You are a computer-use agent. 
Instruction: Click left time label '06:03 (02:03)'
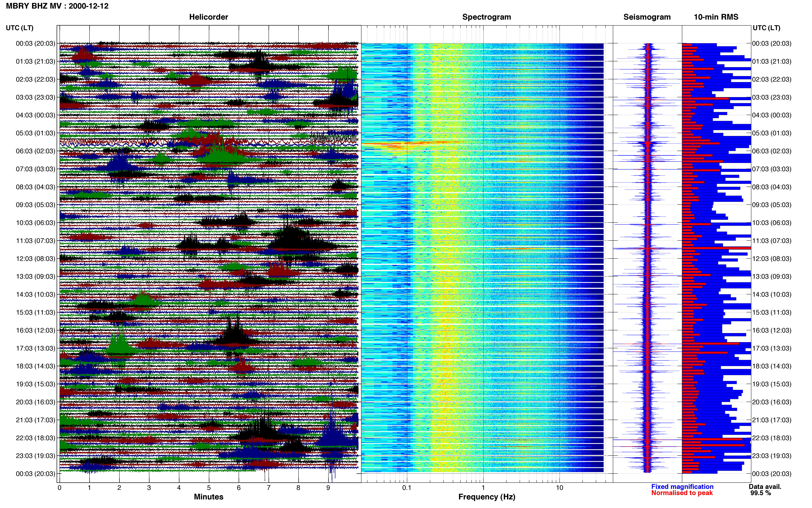click(x=36, y=151)
